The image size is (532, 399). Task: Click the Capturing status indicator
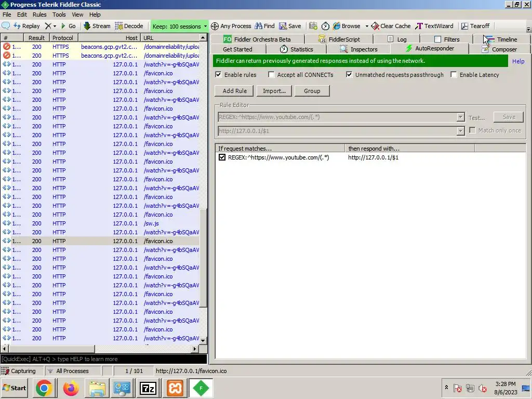coord(19,371)
